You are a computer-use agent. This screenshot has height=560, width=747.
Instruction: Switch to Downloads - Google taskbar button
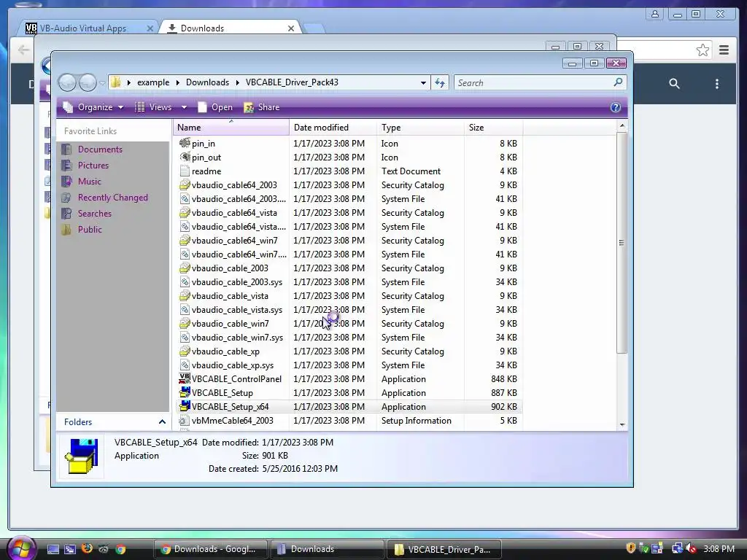(211, 549)
